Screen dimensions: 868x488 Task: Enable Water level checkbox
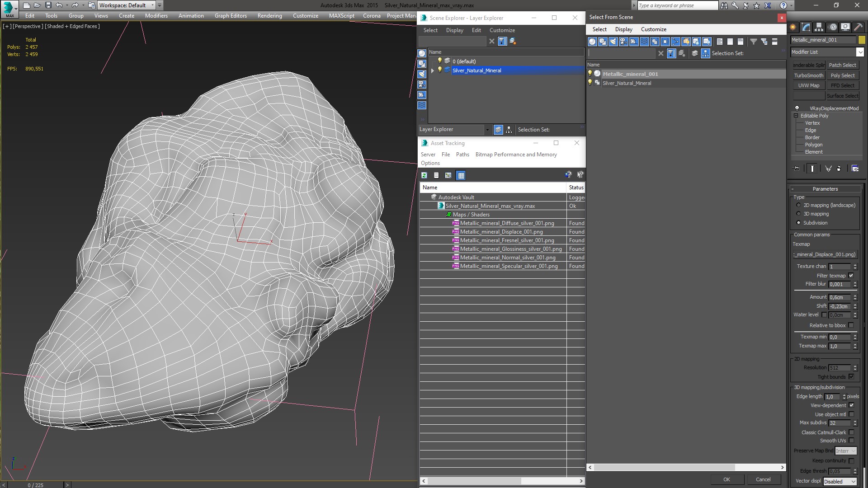[824, 315]
